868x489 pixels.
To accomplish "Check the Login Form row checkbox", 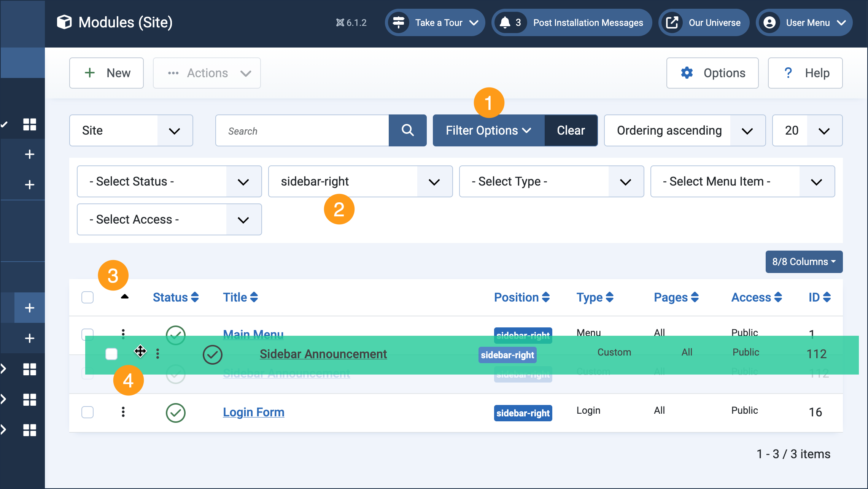I will pyautogui.click(x=87, y=412).
